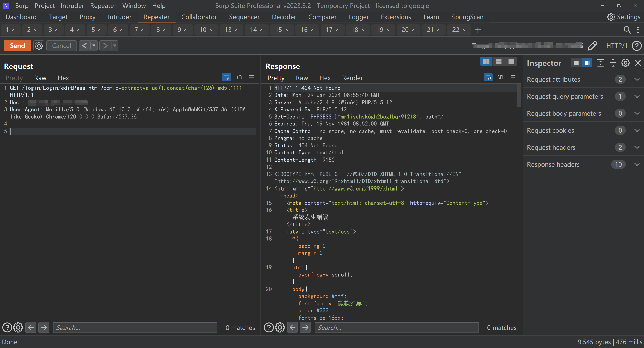Open response search settings gear icon
The image size is (644, 348).
(x=280, y=327)
